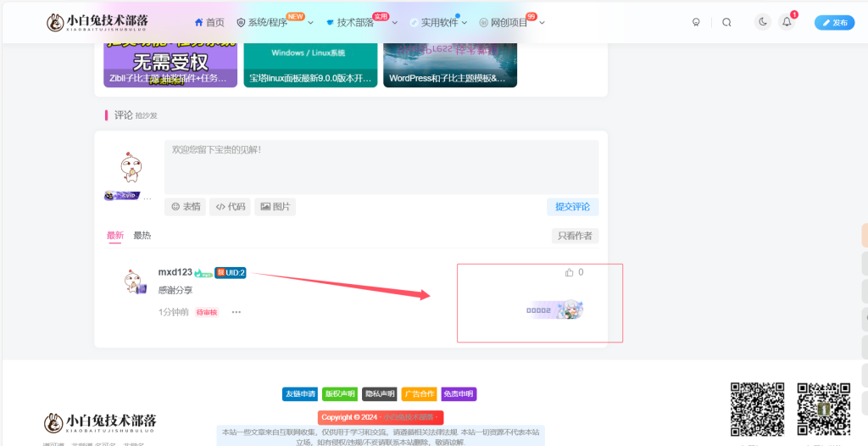
Task: Open the 网创项目 menu
Action: click(504, 23)
